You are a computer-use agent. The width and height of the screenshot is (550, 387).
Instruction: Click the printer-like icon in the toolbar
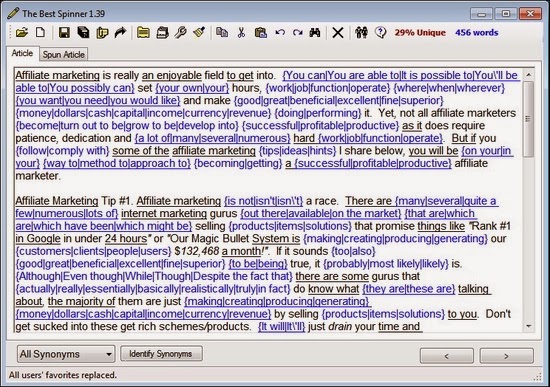point(162,33)
